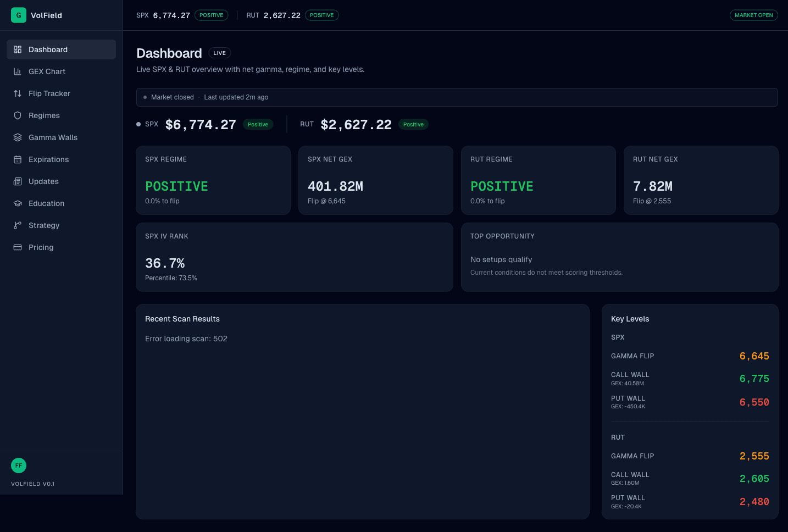Click the VolField brand name

tap(46, 15)
